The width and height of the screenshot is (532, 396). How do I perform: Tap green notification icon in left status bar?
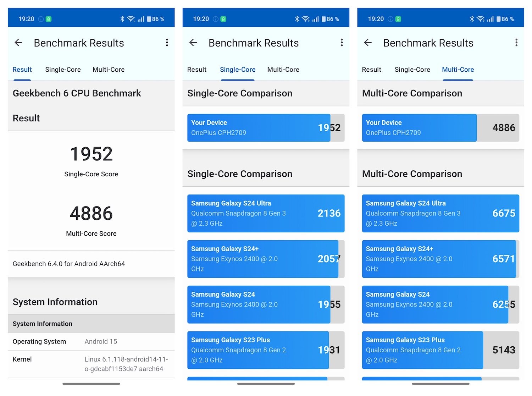pos(49,19)
